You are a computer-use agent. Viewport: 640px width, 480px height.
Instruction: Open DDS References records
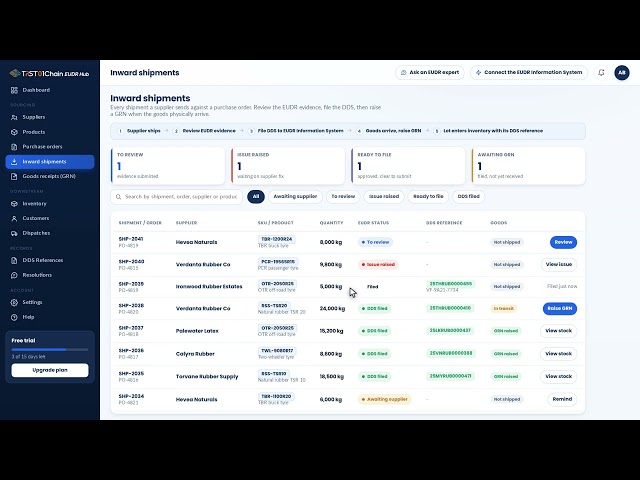point(50,260)
